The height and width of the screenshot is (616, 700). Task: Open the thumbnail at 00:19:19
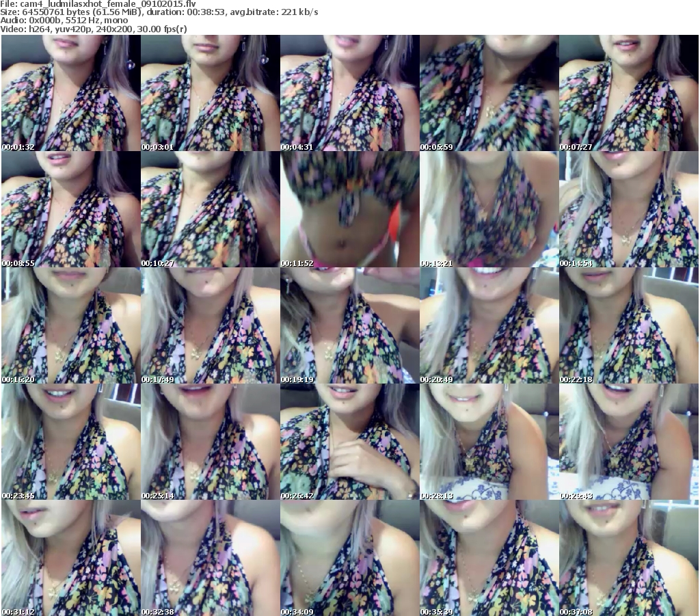350,325
